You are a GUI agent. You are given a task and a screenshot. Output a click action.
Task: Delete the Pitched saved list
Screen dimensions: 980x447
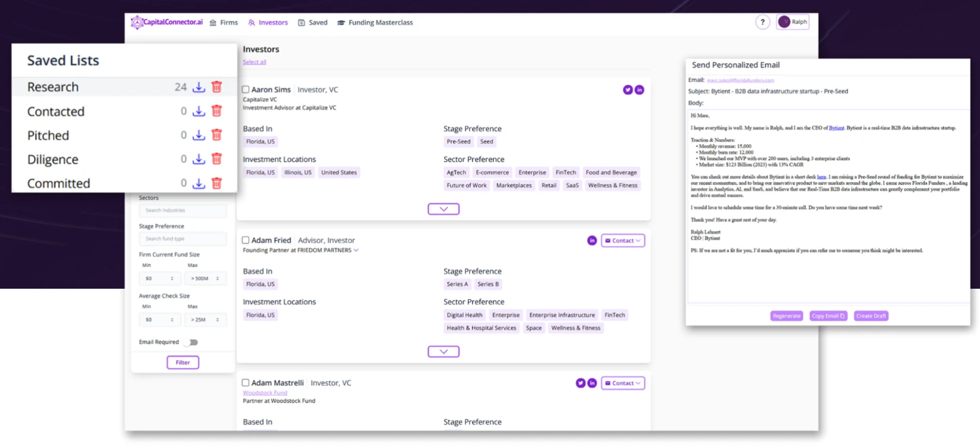pos(216,135)
